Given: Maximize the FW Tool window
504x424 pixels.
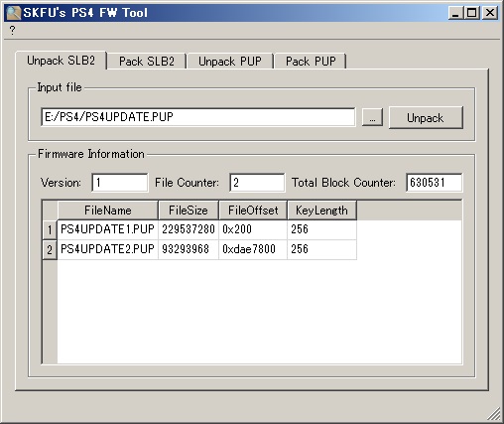Looking at the screenshot, I should pos(472,13).
